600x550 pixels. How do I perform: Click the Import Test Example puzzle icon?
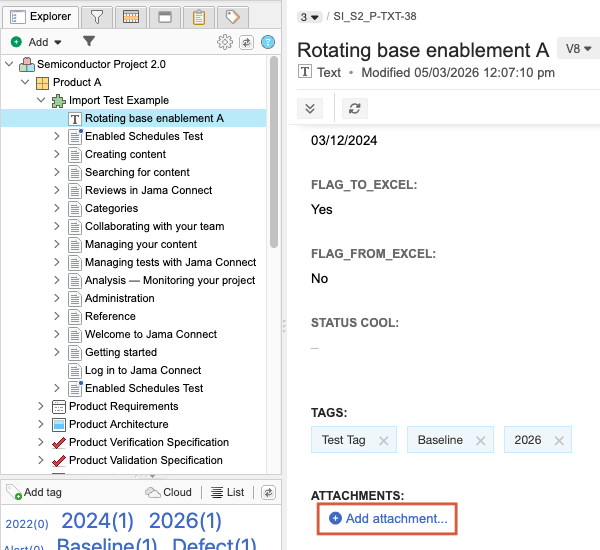[59, 101]
